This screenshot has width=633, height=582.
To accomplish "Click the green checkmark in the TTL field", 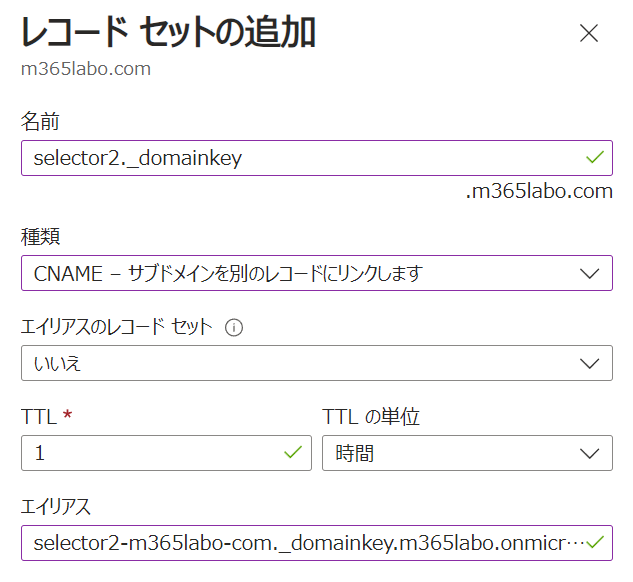I will 293,452.
